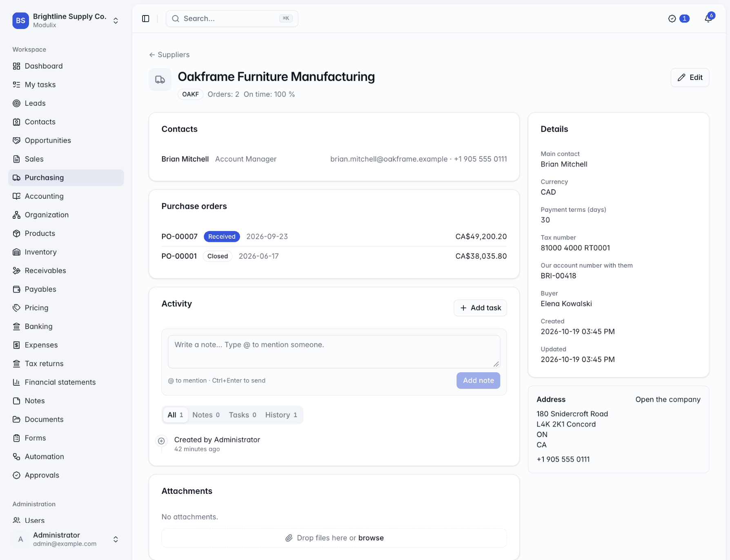Click the Add task button

(x=480, y=308)
